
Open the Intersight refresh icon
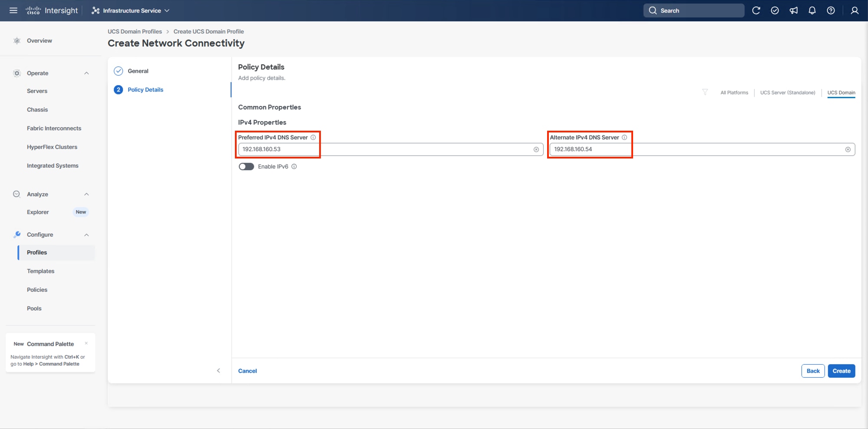(756, 10)
